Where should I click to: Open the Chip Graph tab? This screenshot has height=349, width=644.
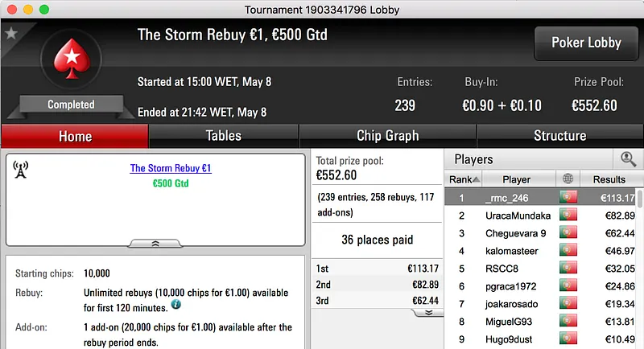pyautogui.click(x=387, y=136)
